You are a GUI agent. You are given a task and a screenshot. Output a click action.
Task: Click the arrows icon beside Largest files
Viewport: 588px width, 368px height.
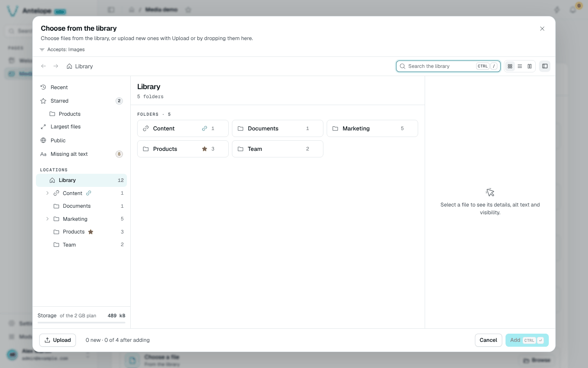[43, 127]
